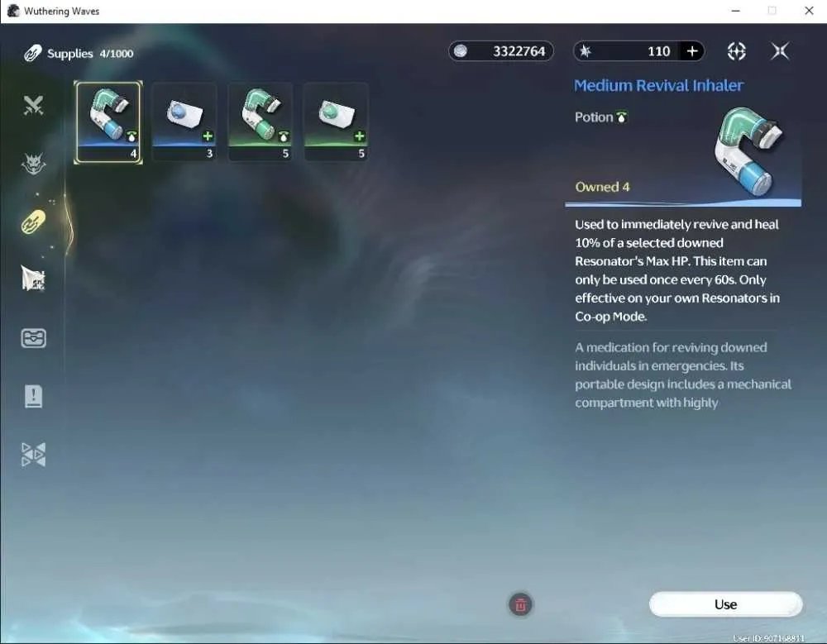Click the "Medium Revival Inhaler" title
827x644 pixels.
pos(659,85)
